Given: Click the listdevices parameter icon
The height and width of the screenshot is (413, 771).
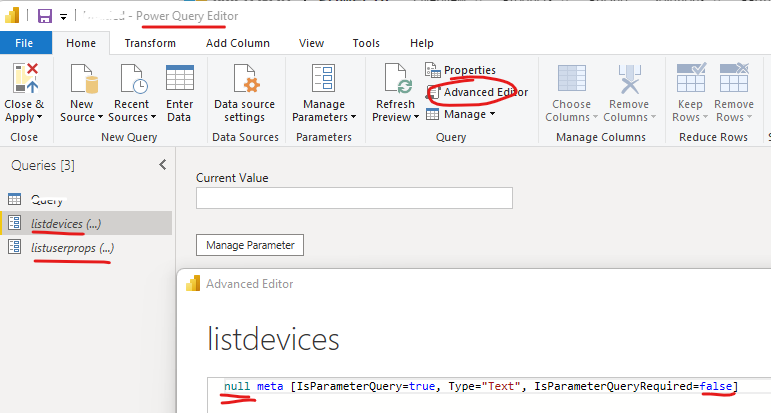Looking at the screenshot, I should point(14,223).
